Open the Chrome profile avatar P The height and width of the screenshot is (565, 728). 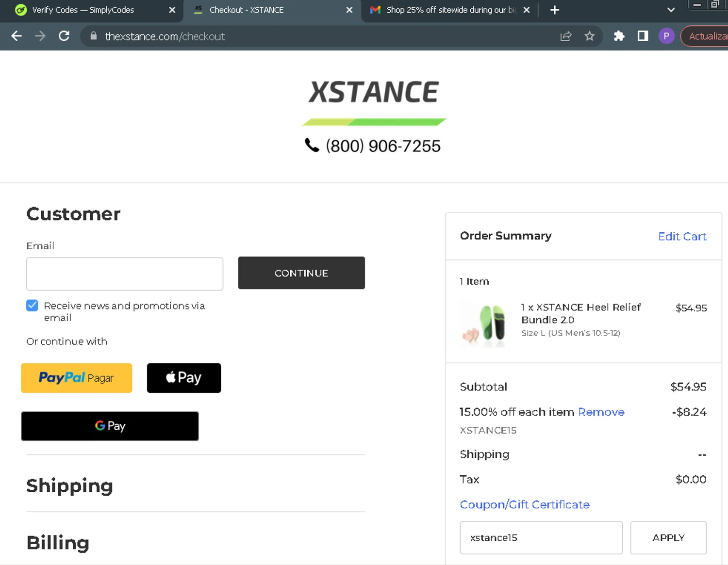(x=666, y=36)
